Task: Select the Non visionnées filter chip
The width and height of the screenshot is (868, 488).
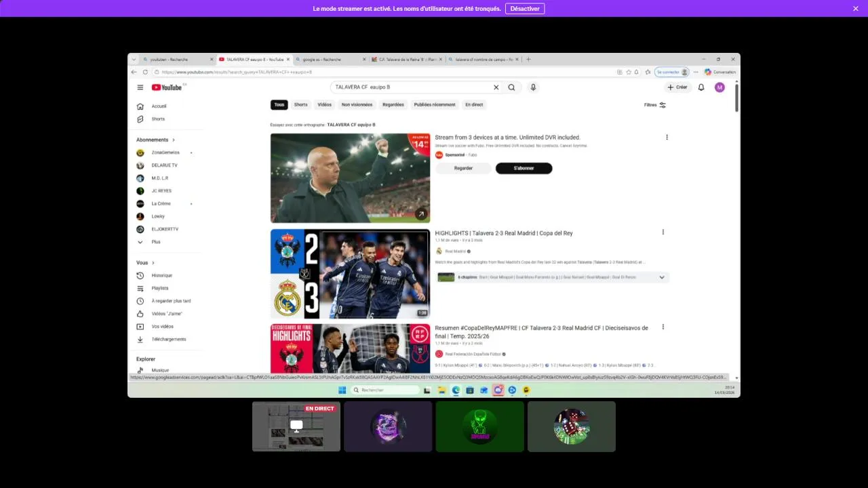Action: (357, 104)
